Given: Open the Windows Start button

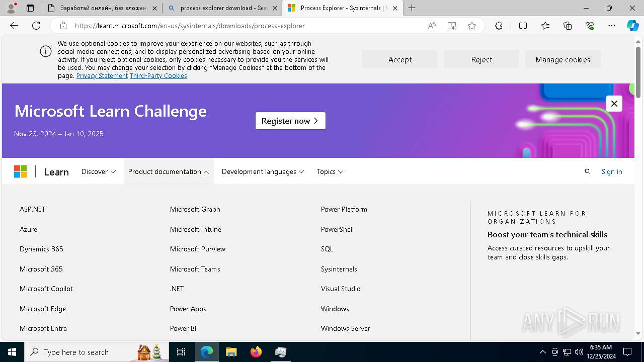Looking at the screenshot, I should (x=12, y=352).
